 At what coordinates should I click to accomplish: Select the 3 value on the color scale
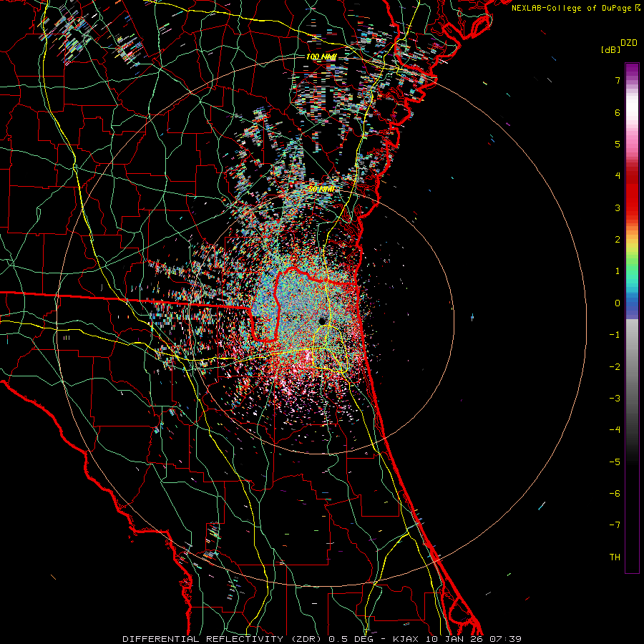618,208
